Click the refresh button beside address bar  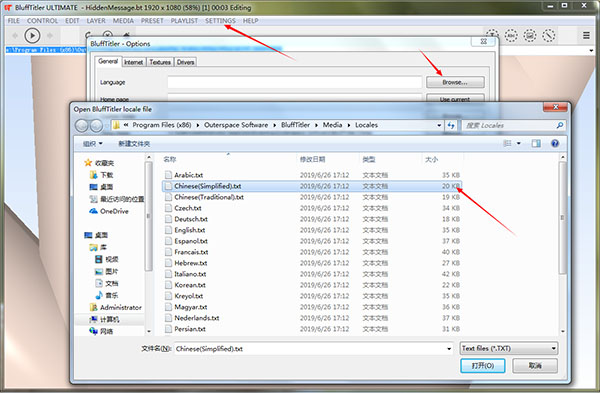[451, 125]
